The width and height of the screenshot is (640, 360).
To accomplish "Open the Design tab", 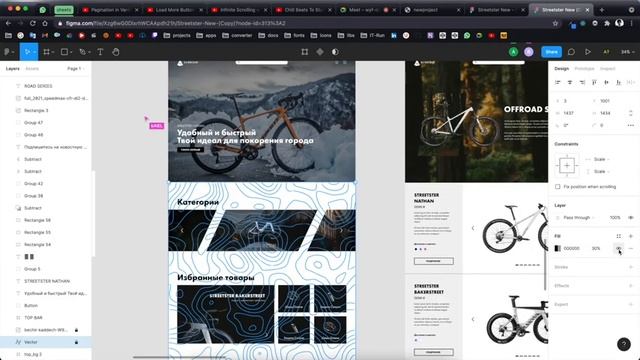I will (x=562, y=69).
